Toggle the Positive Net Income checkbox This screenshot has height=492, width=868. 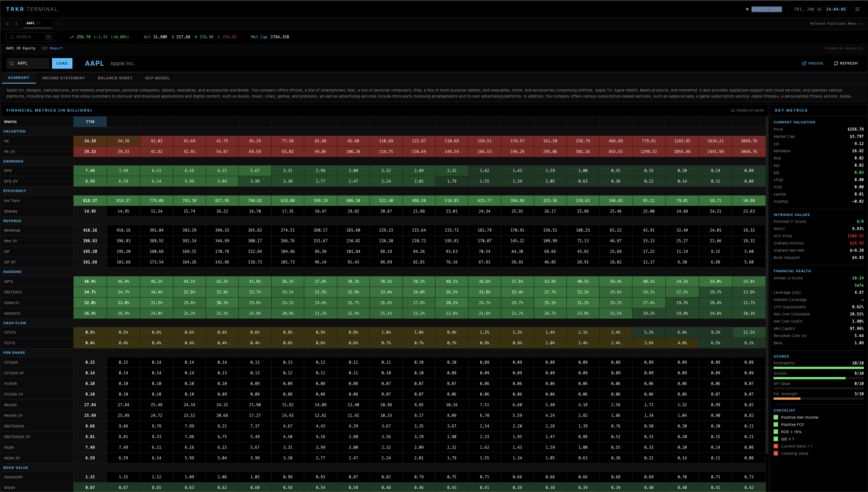coord(776,417)
